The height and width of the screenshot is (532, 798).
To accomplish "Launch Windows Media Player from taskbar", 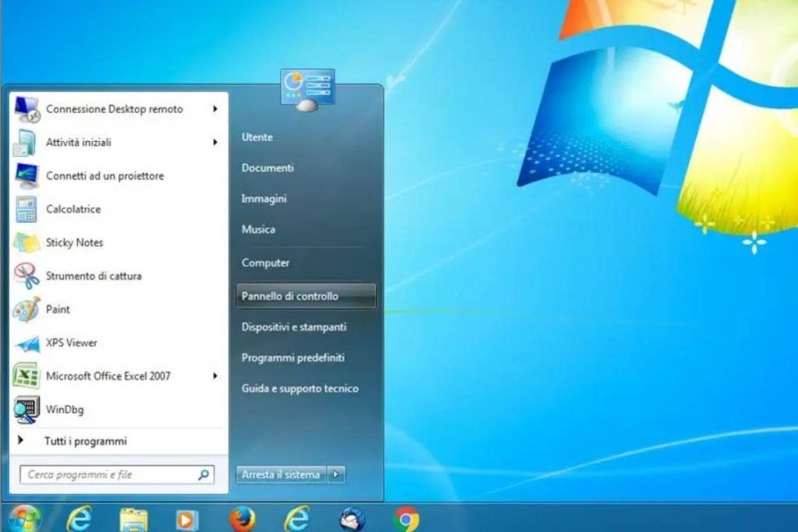I will click(x=186, y=520).
